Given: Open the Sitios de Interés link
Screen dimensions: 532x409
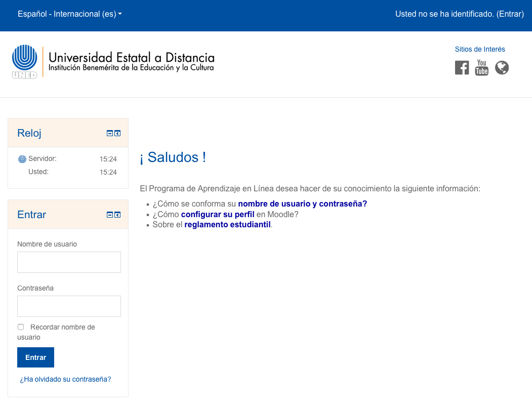Looking at the screenshot, I should pos(480,49).
